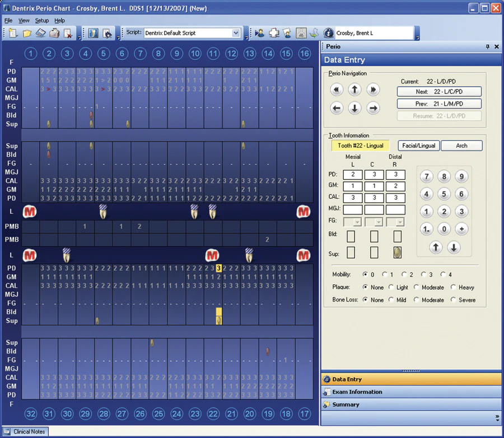504x438 pixels.
Task: Switch to the Clinical Notes tab
Action: 25,431
